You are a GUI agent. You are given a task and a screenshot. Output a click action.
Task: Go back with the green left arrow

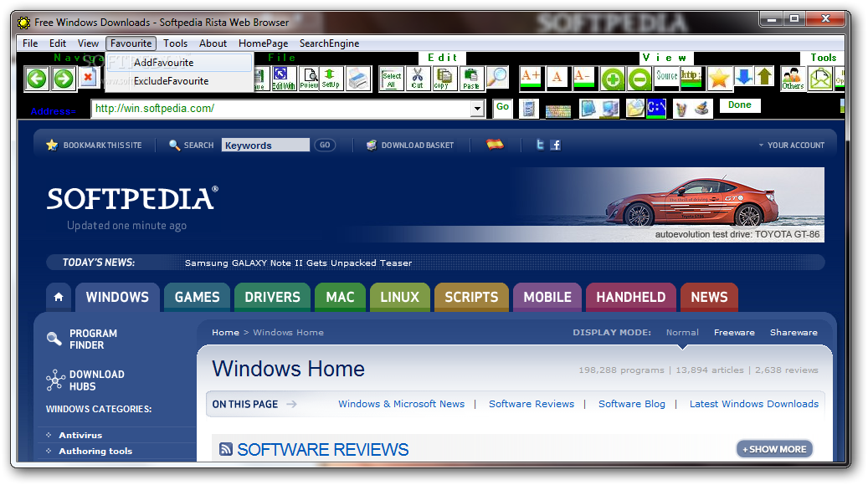37,79
